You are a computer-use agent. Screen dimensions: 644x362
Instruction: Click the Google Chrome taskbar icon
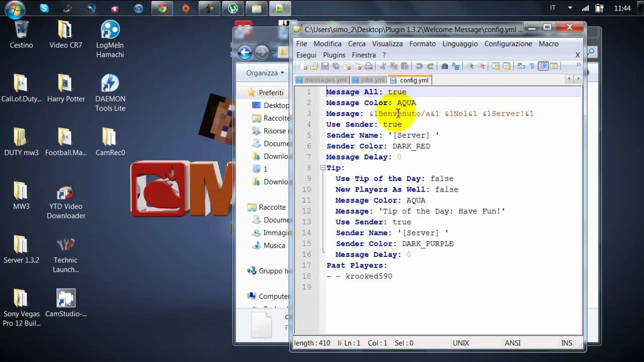[162, 8]
